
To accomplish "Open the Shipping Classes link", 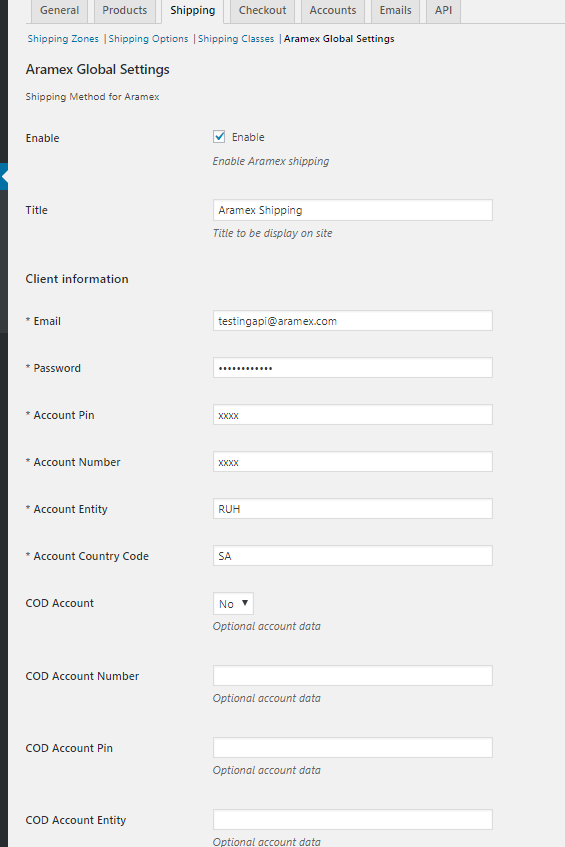I will point(236,39).
